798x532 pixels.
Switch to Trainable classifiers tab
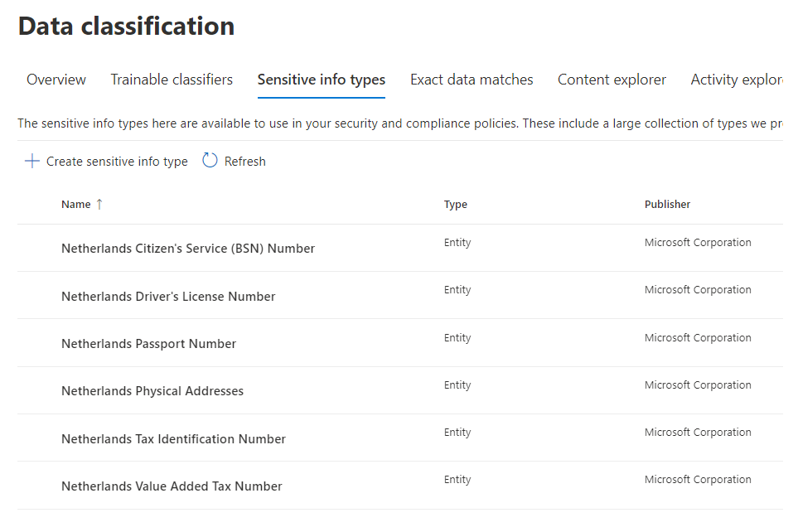(172, 80)
